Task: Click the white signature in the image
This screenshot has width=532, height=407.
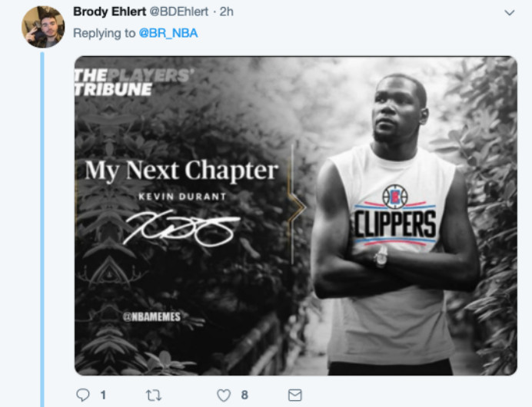Action: coord(182,226)
